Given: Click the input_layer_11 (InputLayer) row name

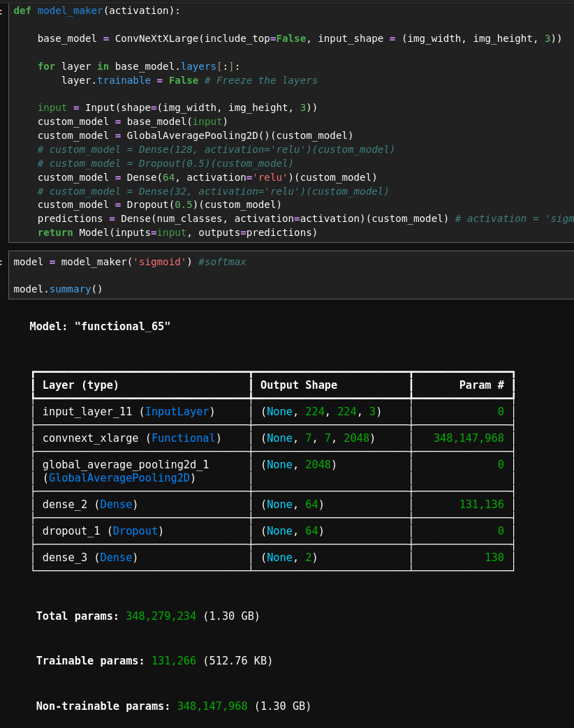Looking at the screenshot, I should tap(128, 411).
